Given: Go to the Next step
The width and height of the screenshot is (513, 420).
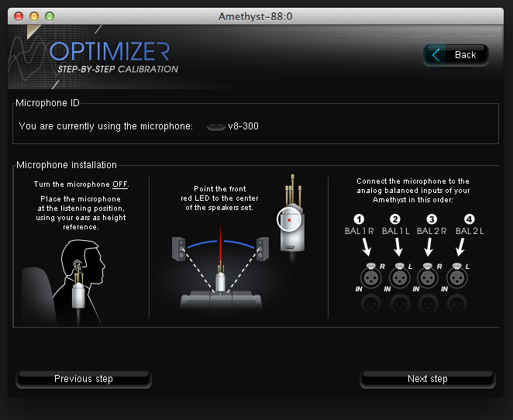Looking at the screenshot, I should click(x=427, y=379).
